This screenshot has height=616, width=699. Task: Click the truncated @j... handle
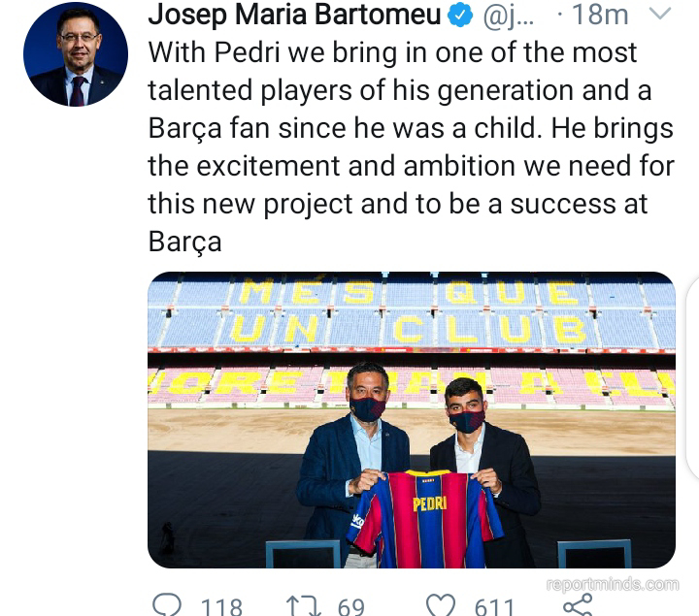pos(508,16)
